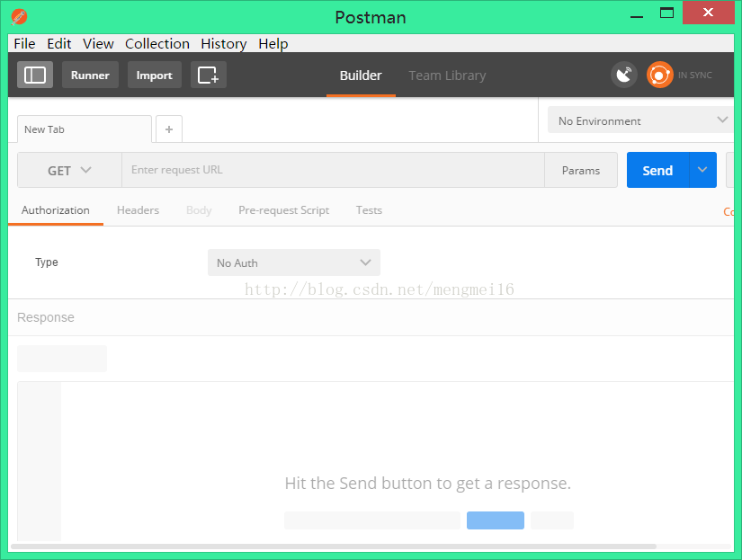Open the File menu
This screenshot has height=560, width=742.
coord(24,43)
